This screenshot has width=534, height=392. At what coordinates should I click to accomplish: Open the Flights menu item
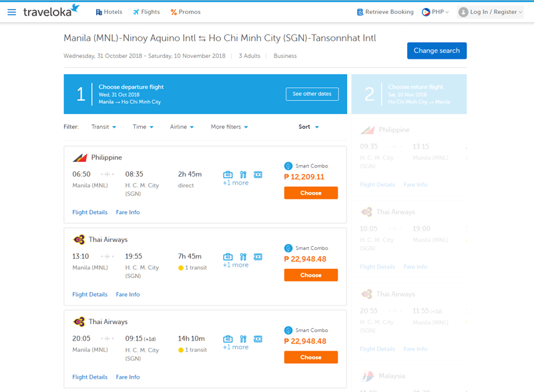(146, 12)
